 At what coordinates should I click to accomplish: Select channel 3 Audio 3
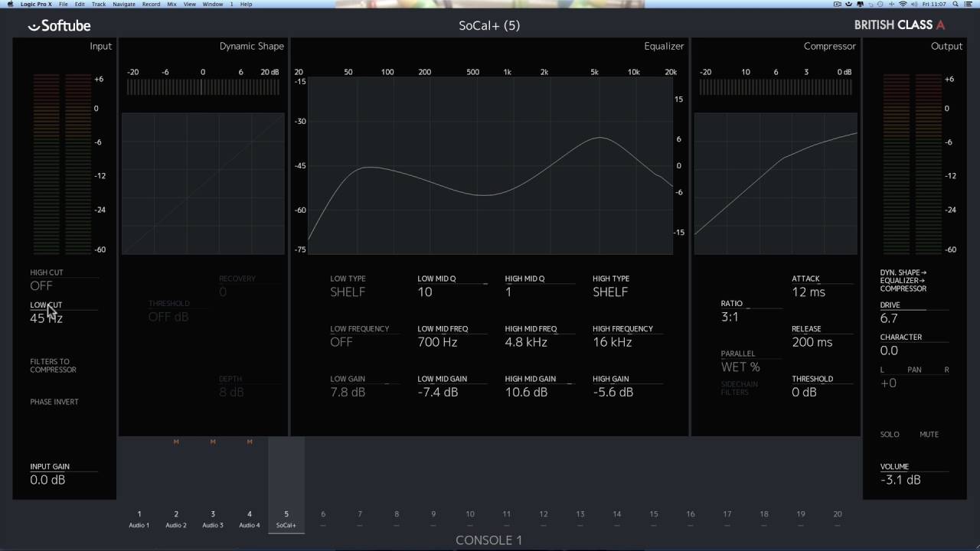point(213,519)
